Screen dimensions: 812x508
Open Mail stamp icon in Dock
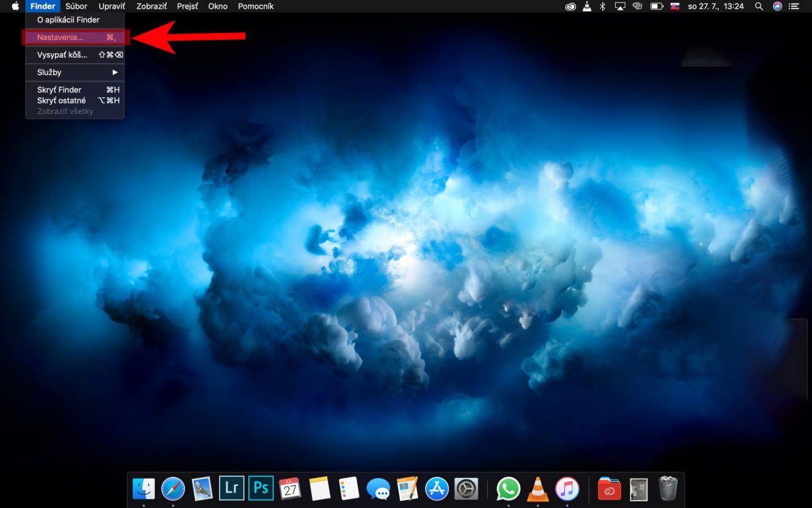(x=202, y=488)
